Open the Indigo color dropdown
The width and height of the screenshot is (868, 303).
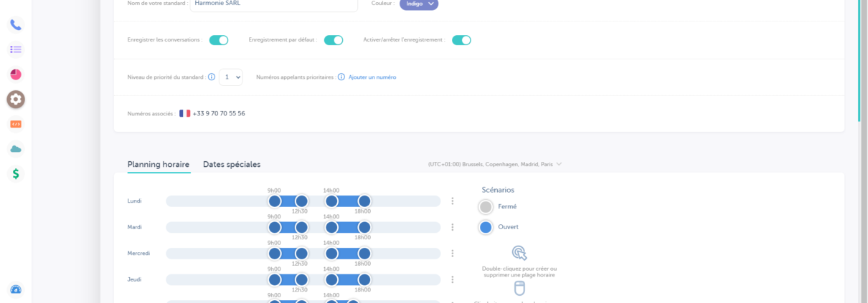[418, 4]
